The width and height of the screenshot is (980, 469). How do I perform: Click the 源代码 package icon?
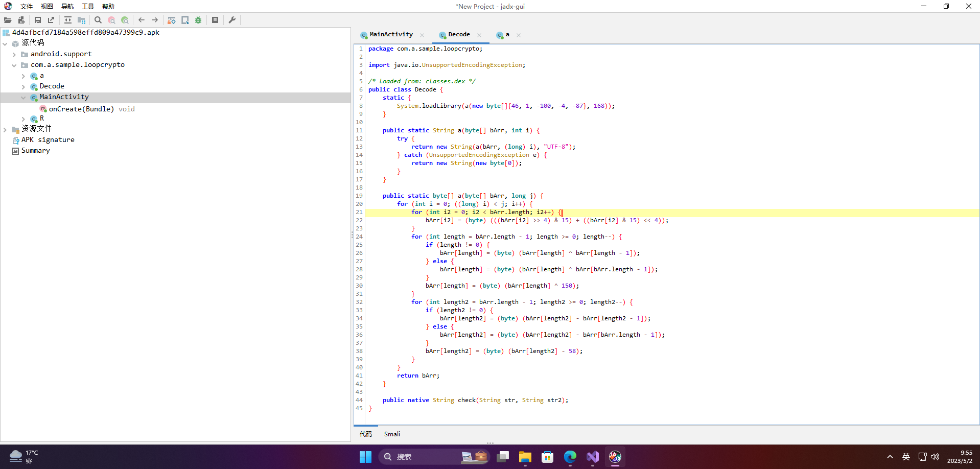[x=15, y=43]
